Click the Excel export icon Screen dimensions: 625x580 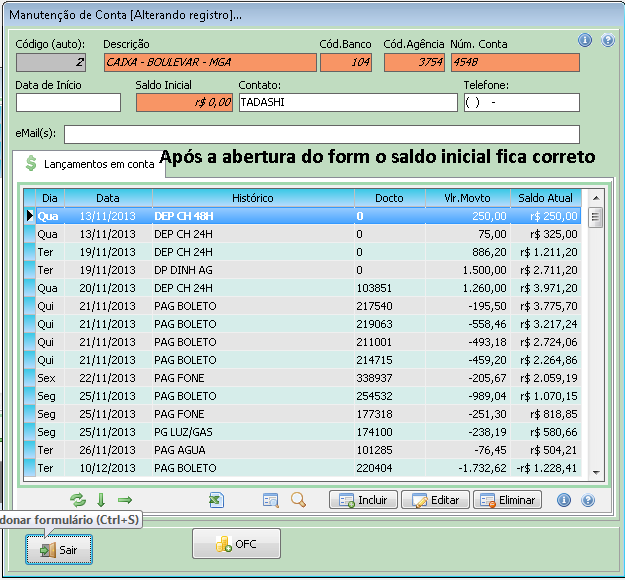click(x=215, y=500)
